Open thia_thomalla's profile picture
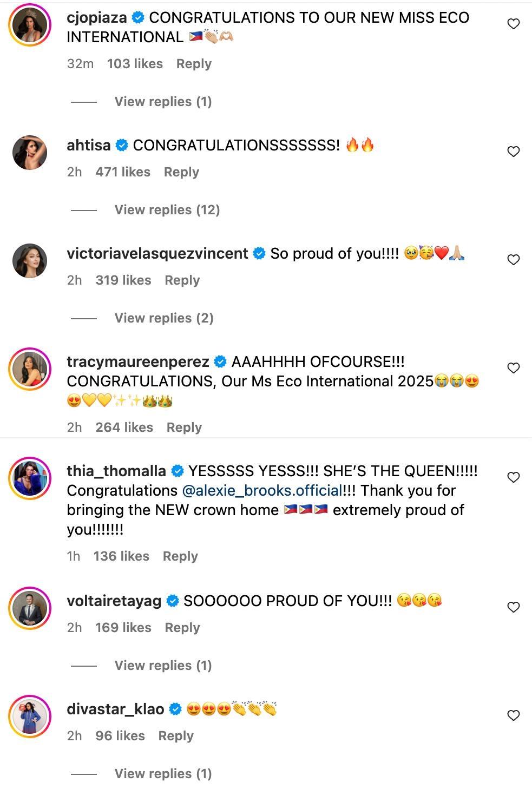This screenshot has height=789, width=532. 30,478
